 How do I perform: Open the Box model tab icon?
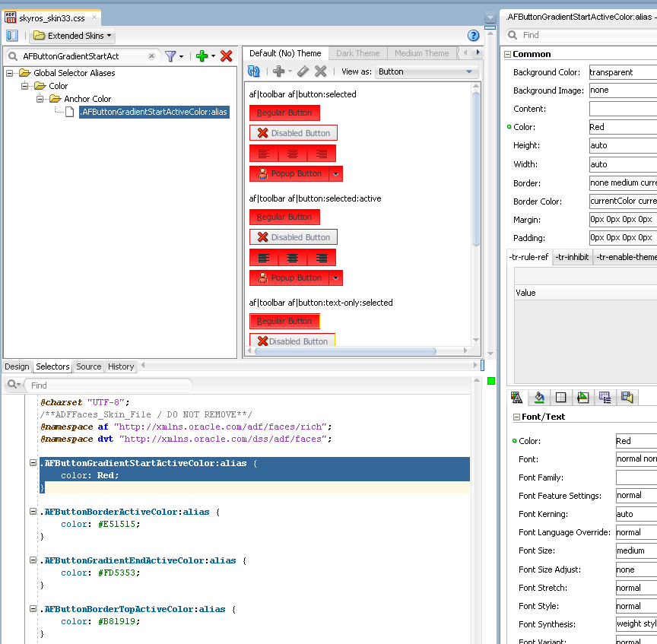560,397
